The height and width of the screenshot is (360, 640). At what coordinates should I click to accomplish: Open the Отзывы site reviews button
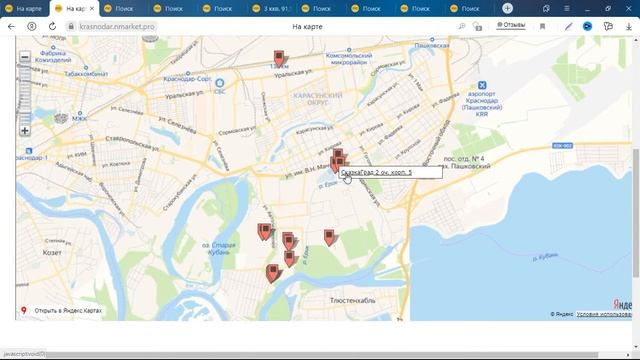click(x=511, y=25)
